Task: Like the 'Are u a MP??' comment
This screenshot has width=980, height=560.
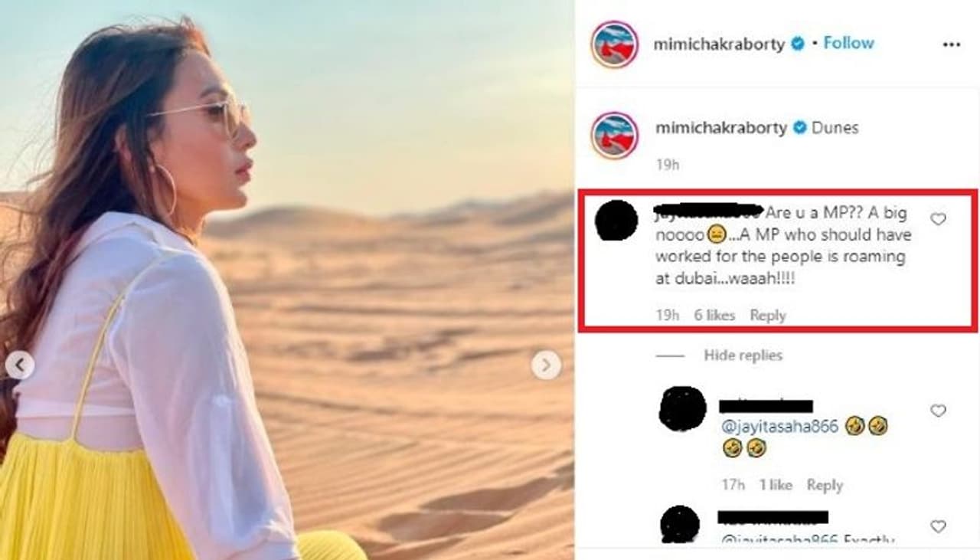Action: pyautogui.click(x=938, y=220)
